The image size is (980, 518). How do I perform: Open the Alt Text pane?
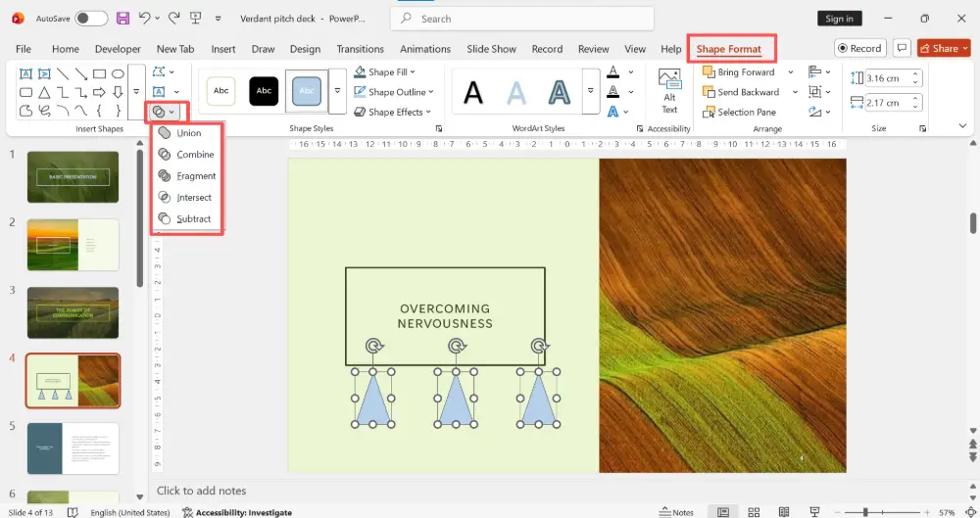click(669, 91)
